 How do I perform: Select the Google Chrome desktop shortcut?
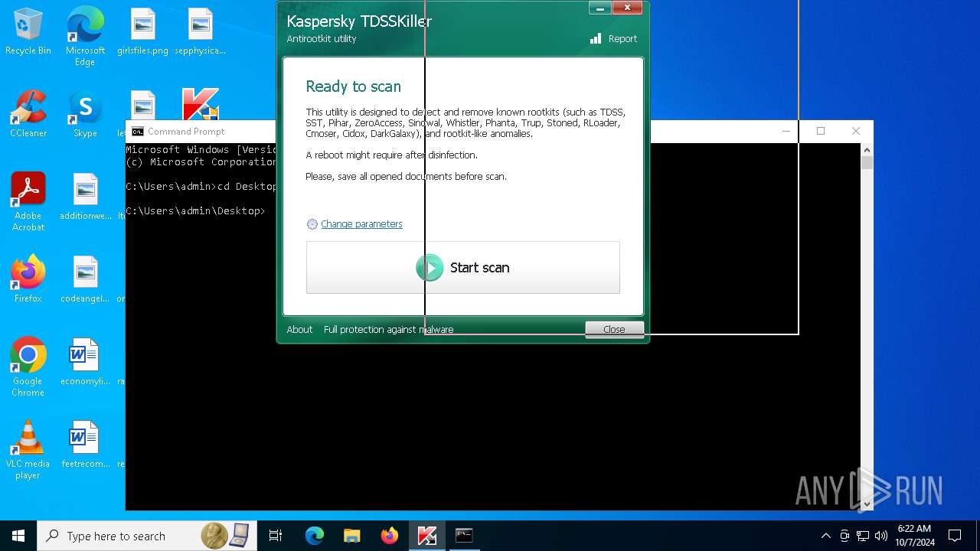28,367
